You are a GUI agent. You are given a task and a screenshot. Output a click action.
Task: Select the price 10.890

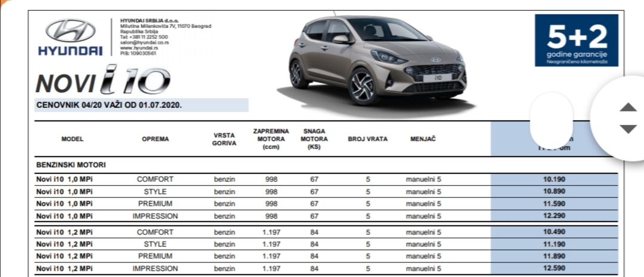pyautogui.click(x=554, y=191)
